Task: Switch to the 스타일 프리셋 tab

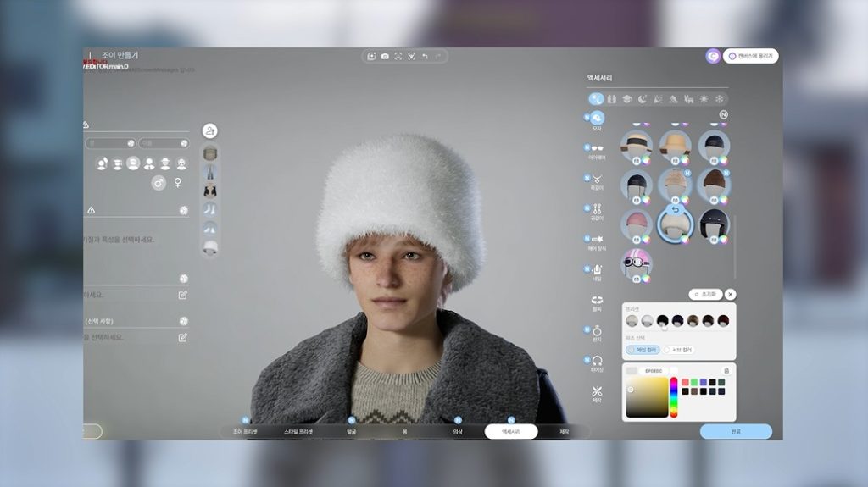Action: coord(298,432)
